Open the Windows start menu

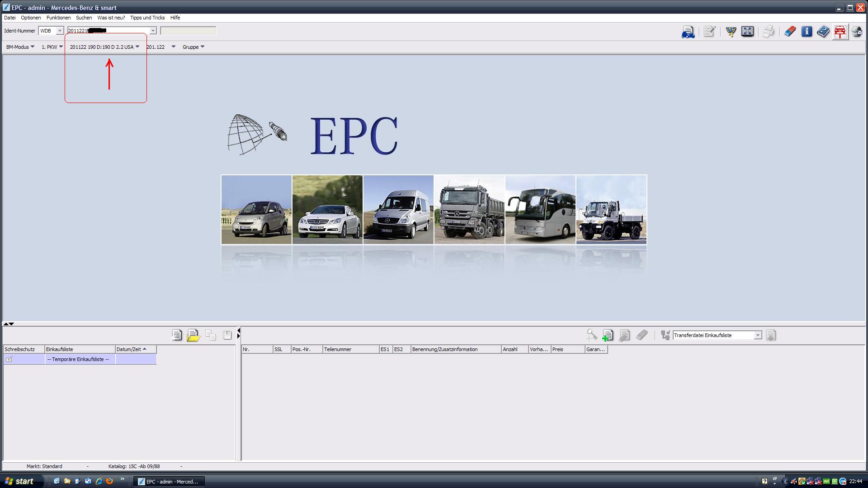click(x=22, y=481)
